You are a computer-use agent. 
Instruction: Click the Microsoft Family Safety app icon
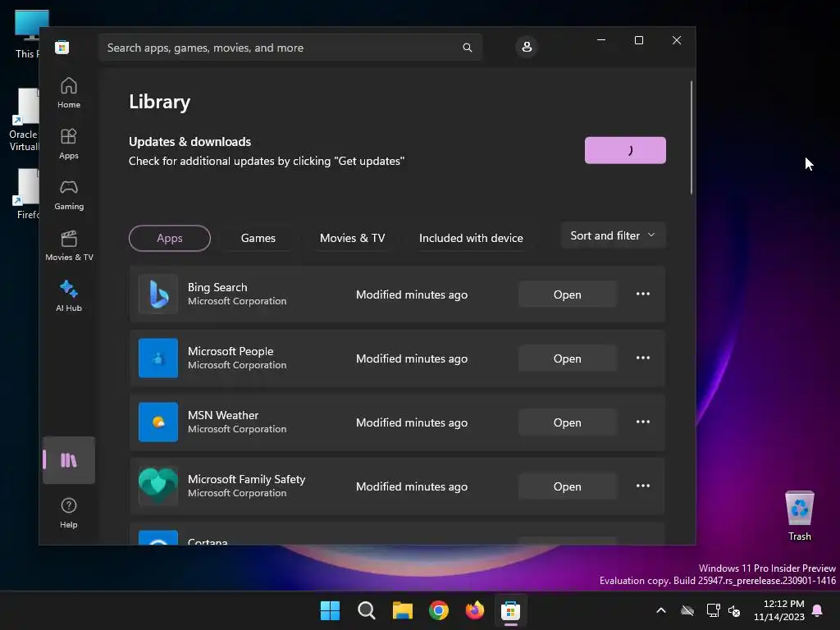pyautogui.click(x=158, y=486)
